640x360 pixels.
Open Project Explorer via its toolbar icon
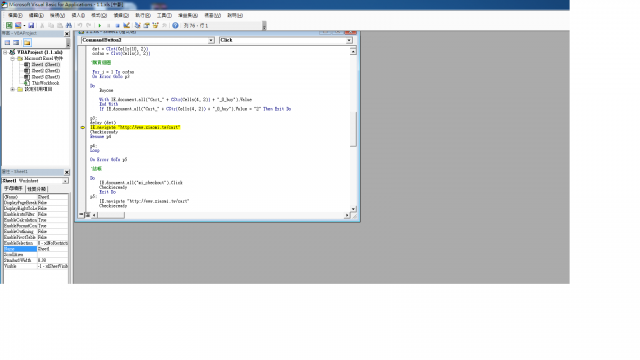(138, 25)
